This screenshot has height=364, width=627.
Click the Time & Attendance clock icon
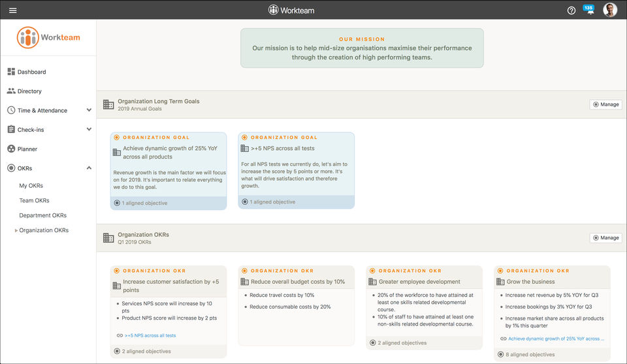[x=11, y=110]
